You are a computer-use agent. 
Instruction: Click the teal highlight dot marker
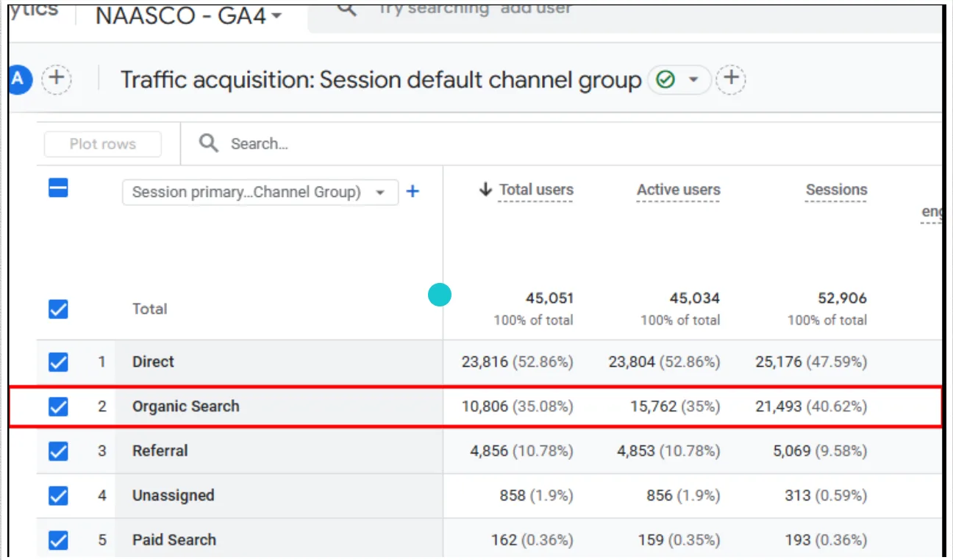coord(439,294)
